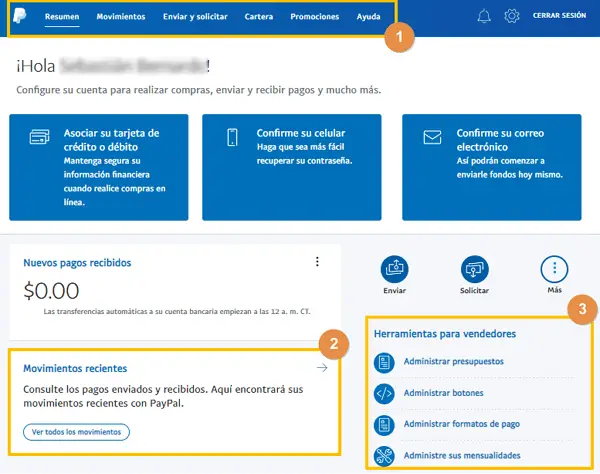Click the Enviar money icon
Screen dimensions: 600x474
[395, 269]
